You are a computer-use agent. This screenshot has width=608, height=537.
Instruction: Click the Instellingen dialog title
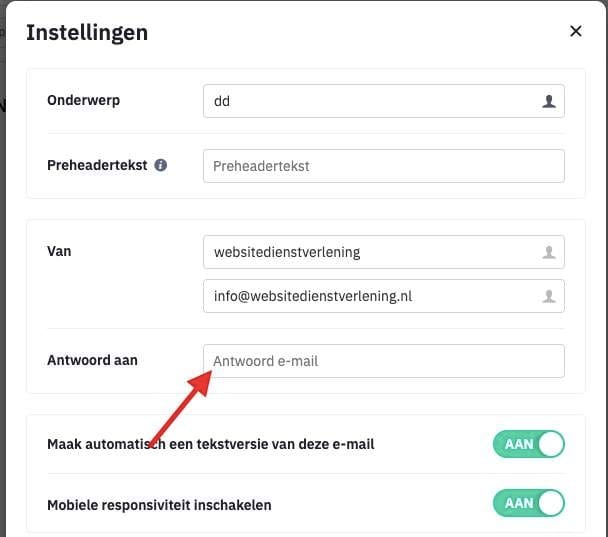pos(87,32)
